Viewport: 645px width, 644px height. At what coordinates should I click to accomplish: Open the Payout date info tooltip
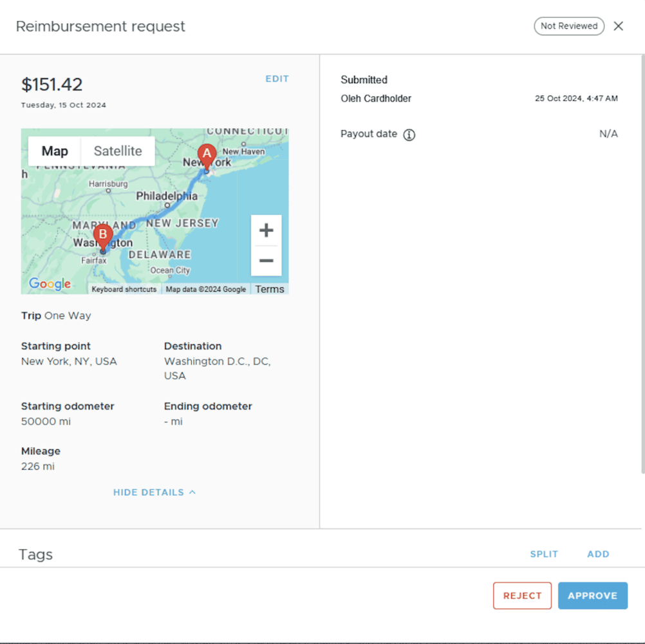(x=410, y=135)
